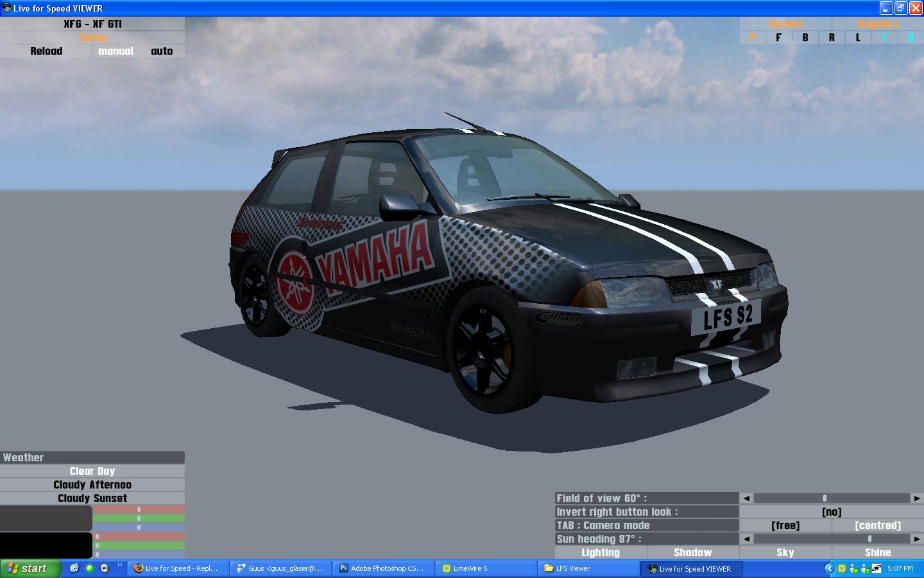Switch to Live for Speed - Repl... Firefox window
Screen dimensions: 924x578
click(178, 568)
